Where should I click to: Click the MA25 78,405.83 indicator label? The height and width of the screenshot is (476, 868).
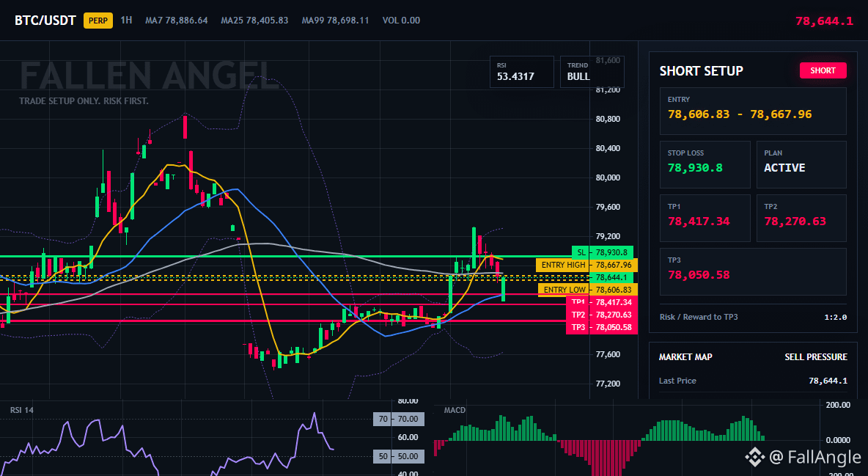(254, 21)
